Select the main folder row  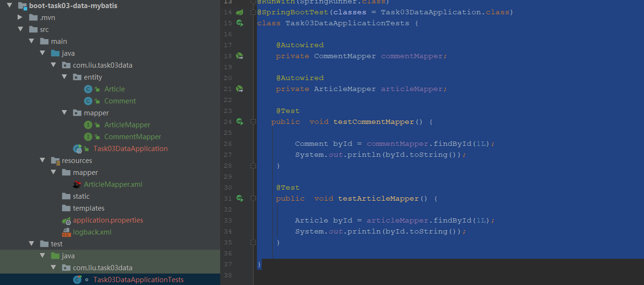click(110, 41)
